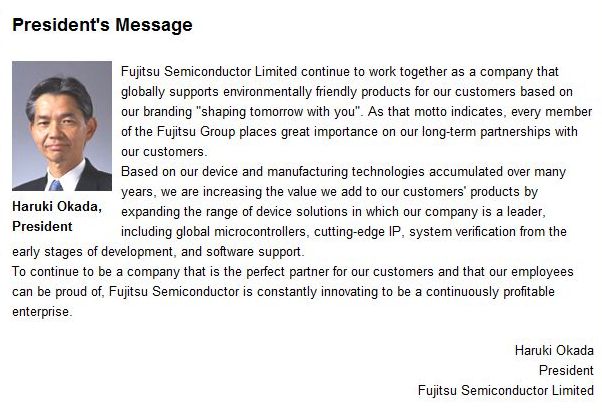Click the 'Fujitsu Semiconductor Limited continue' first line
This screenshot has width=602, height=414.
tap(340, 72)
